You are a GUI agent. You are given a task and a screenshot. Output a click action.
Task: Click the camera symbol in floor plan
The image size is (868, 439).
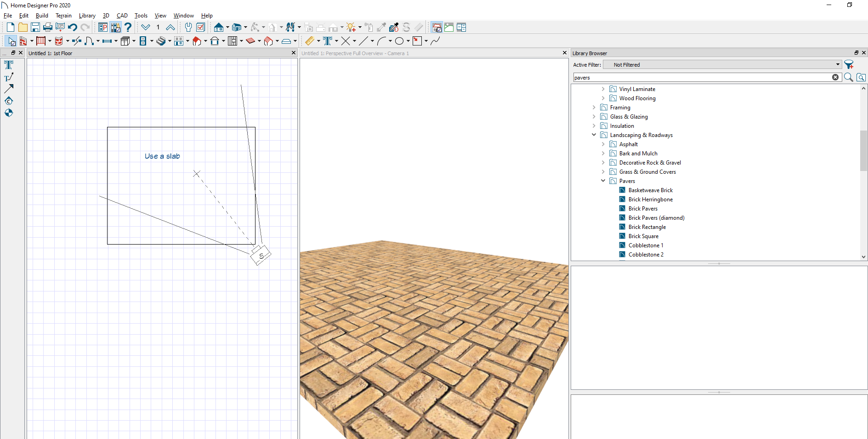click(x=261, y=255)
